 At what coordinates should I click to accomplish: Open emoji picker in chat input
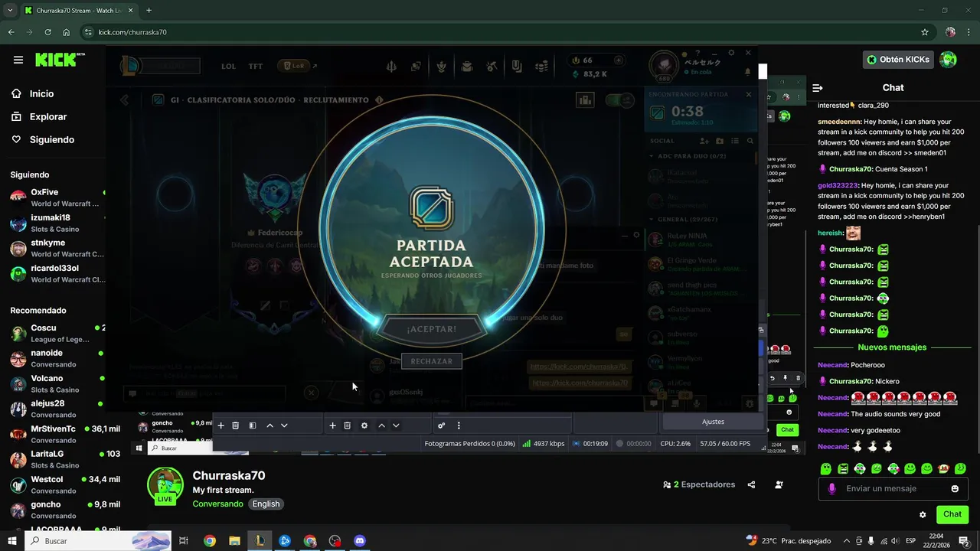pyautogui.click(x=955, y=488)
